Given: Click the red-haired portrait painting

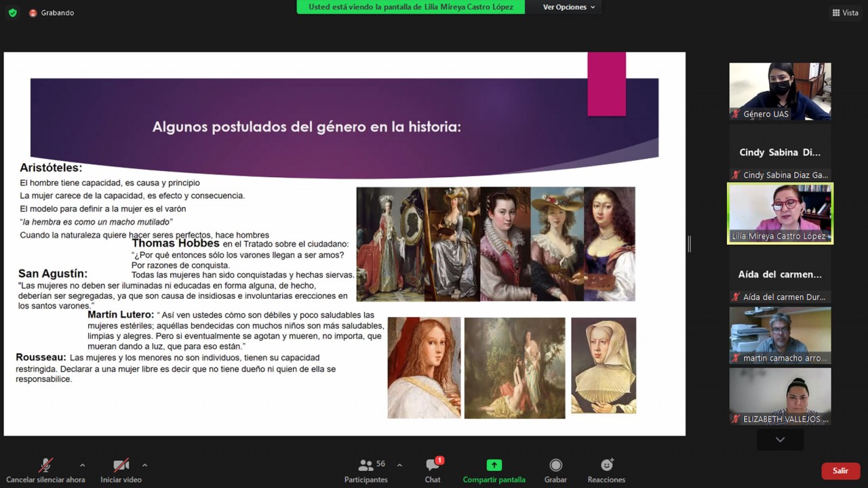Looking at the screenshot, I should pos(424,367).
